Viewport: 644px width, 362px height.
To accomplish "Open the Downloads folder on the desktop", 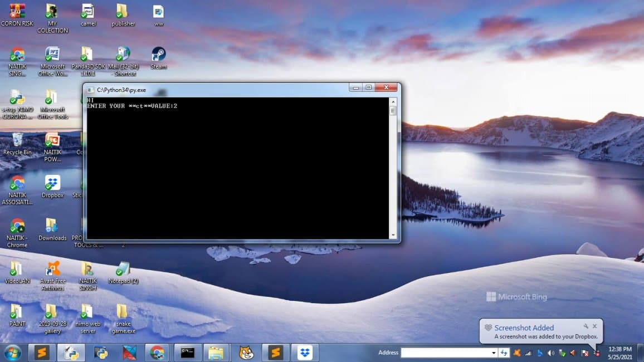I will 52,229.
